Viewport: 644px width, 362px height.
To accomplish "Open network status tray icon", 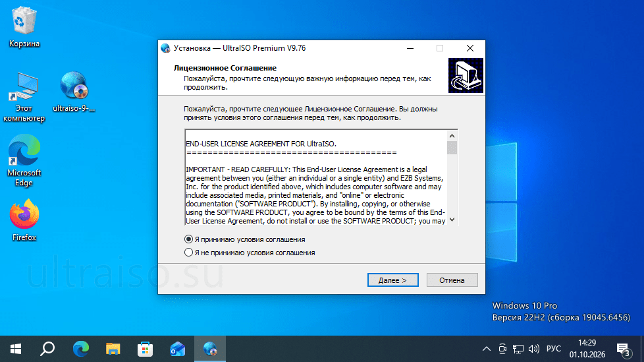I will (518, 349).
